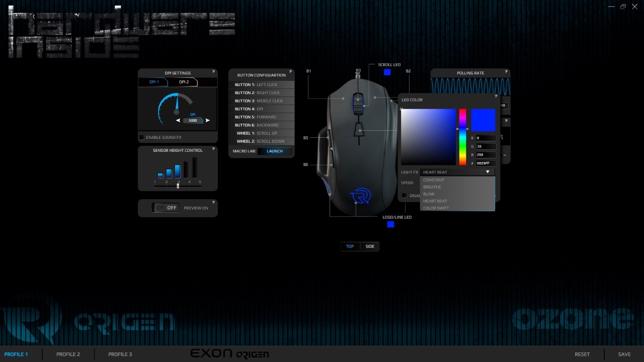The width and height of the screenshot is (644, 362).
Task: Show the mouse Side view
Action: 370,246
